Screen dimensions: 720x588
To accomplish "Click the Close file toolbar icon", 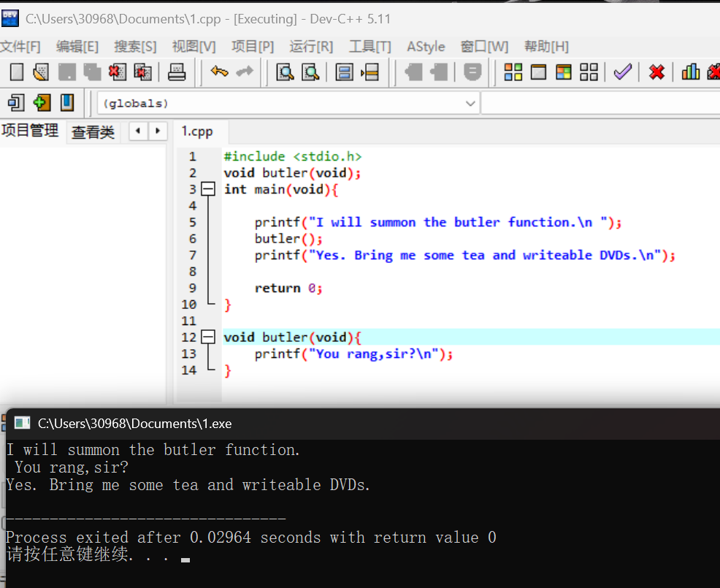I will [118, 72].
